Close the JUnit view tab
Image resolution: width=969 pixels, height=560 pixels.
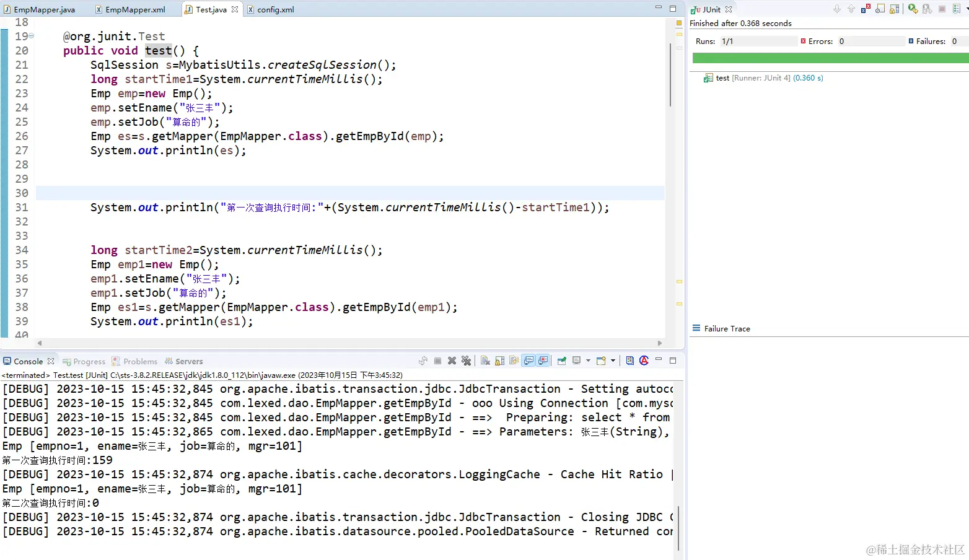(729, 9)
